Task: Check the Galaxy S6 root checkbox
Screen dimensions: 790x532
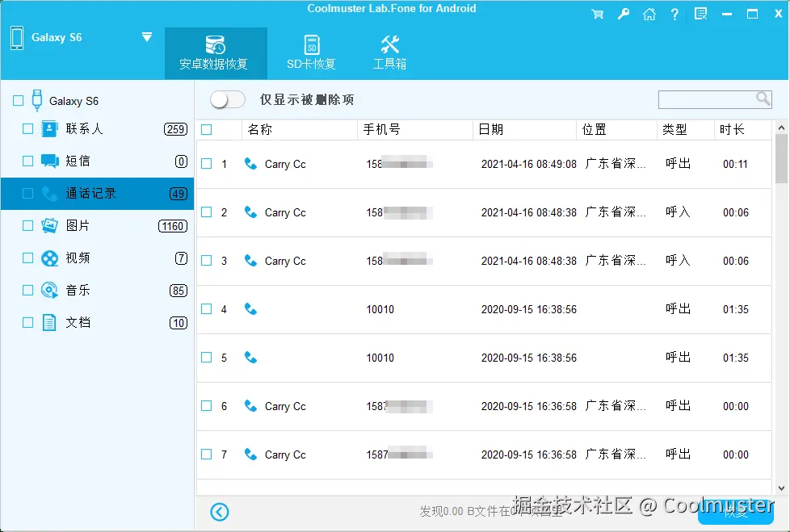Action: click(18, 99)
